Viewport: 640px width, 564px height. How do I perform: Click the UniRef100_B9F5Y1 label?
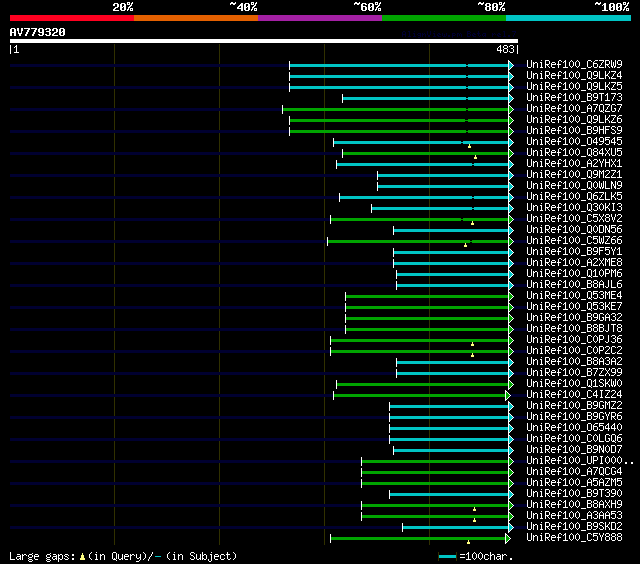click(x=574, y=252)
